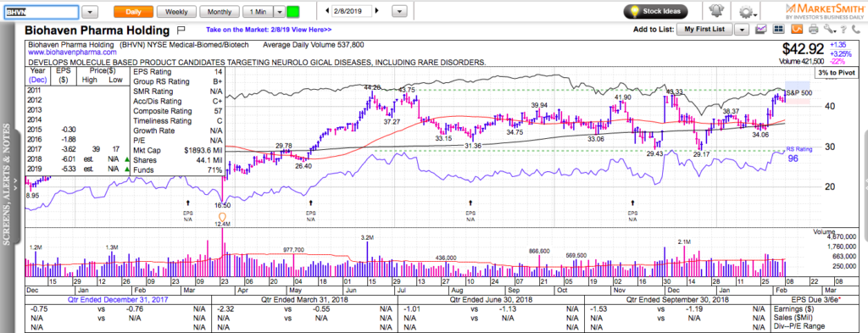868x333 pixels.
Task: Open the alerts bell icon
Action: coord(717,11)
